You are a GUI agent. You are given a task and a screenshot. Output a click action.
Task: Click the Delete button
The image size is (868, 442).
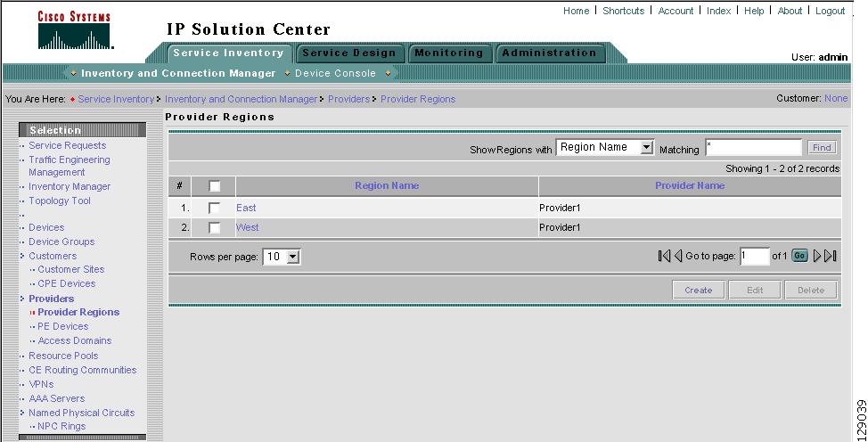[811, 290]
